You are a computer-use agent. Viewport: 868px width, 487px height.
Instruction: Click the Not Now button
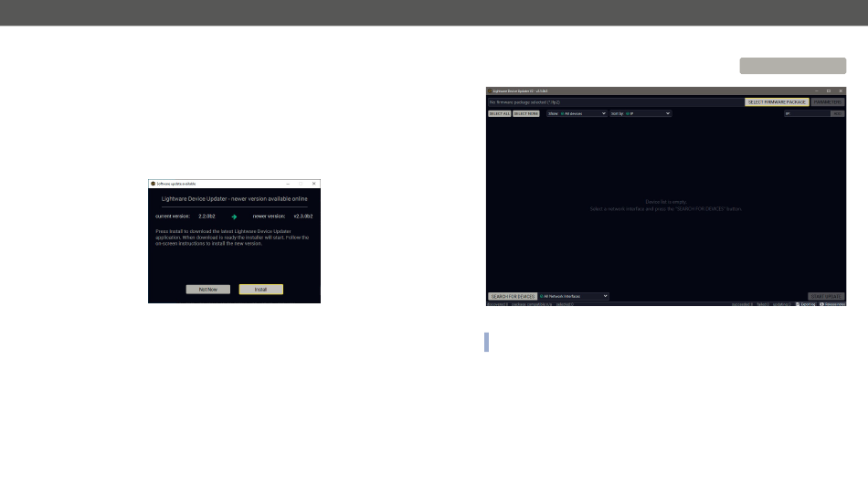(x=208, y=290)
